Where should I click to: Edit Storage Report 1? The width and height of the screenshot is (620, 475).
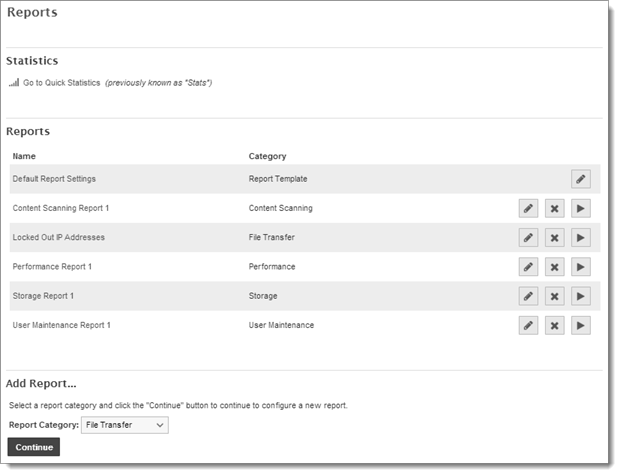tap(528, 296)
